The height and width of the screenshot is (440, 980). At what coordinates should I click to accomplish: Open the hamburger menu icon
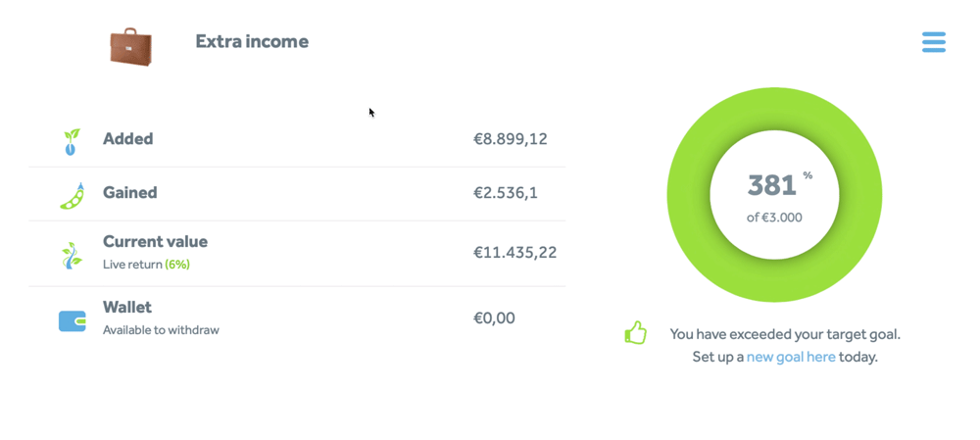coord(934,42)
